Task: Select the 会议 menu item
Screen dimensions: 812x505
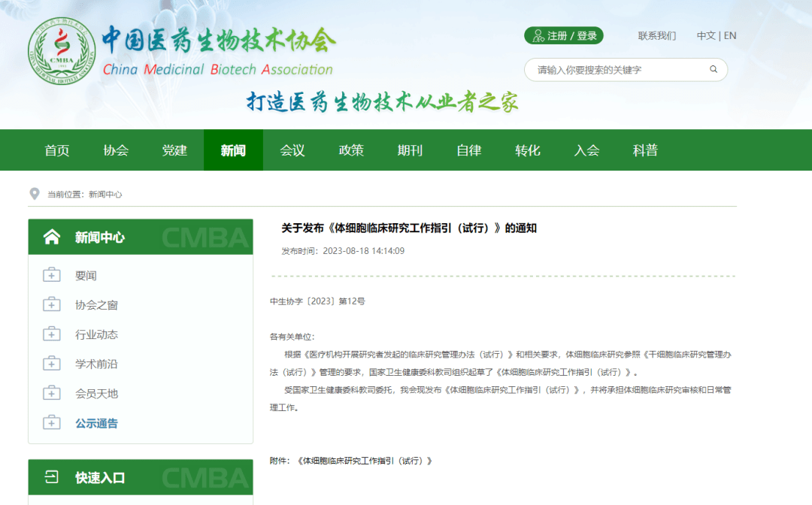Action: (292, 150)
